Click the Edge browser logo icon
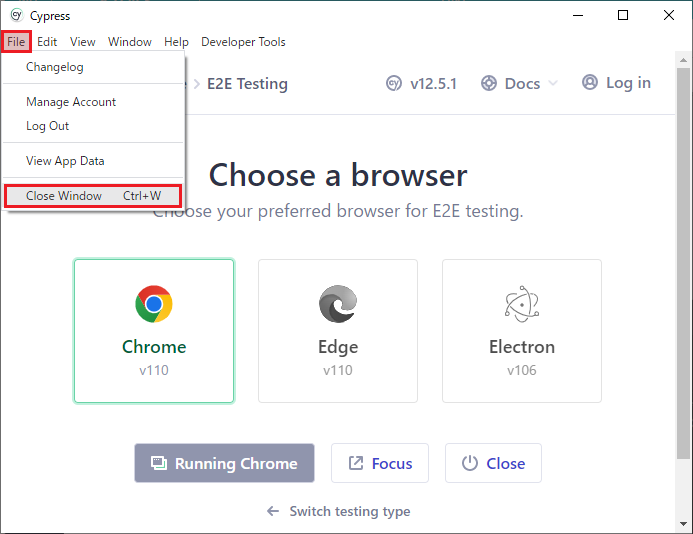Viewport: 693px width, 534px height. tap(338, 304)
